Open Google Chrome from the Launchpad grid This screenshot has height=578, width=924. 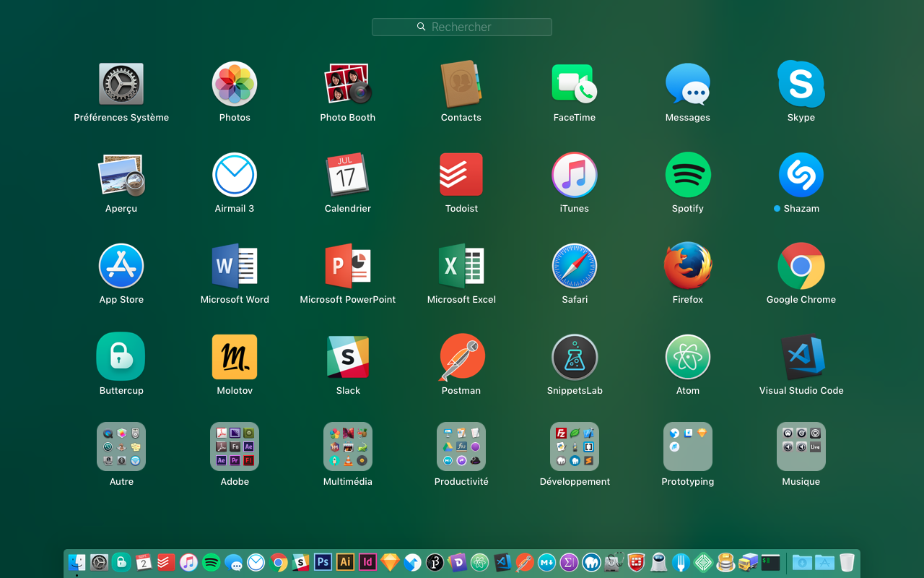tap(801, 267)
